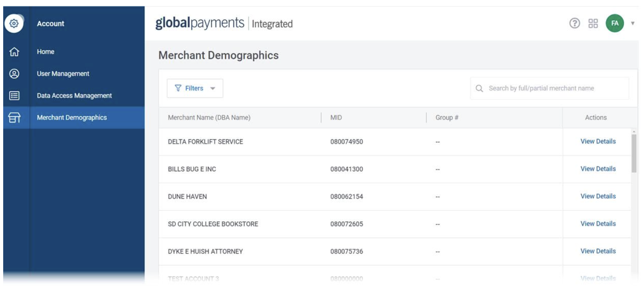Image resolution: width=644 pixels, height=287 pixels.
Task: Click the User Management person icon
Action: (x=14, y=74)
